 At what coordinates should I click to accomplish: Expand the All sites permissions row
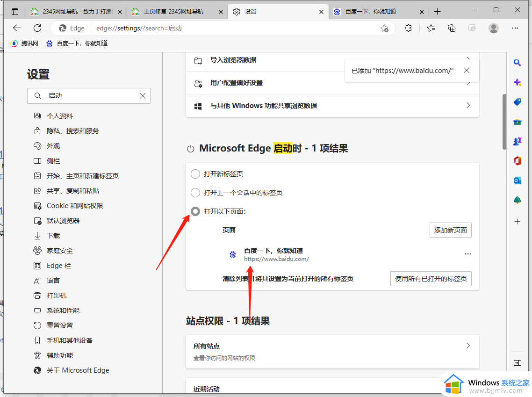332,352
